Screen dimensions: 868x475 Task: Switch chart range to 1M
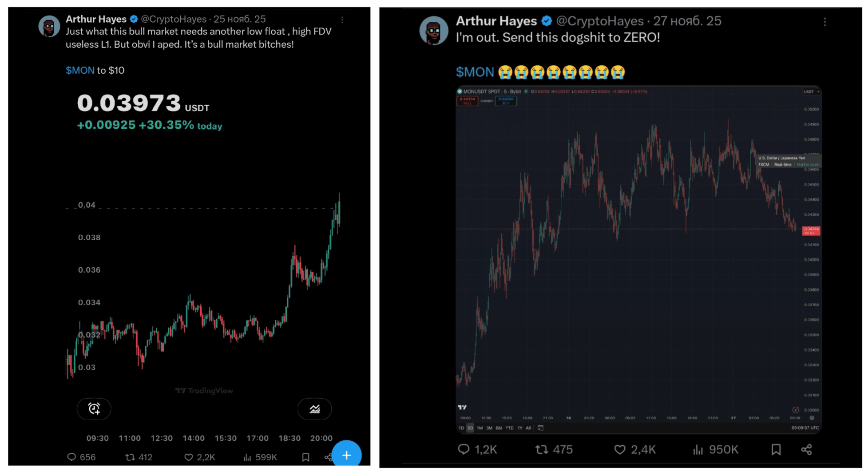point(480,428)
